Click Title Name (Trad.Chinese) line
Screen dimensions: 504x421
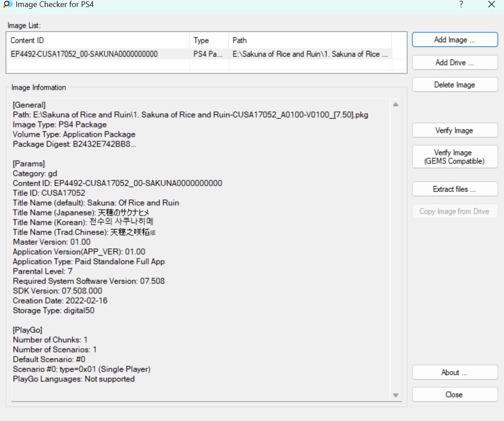84,232
